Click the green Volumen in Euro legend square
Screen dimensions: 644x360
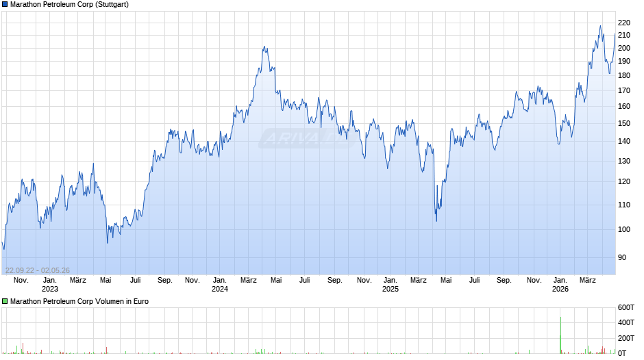point(5,301)
